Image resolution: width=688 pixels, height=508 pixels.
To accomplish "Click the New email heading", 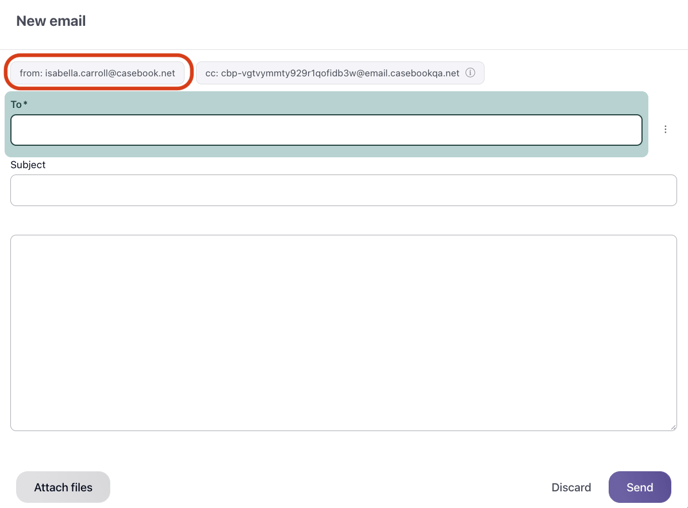I will (51, 21).
